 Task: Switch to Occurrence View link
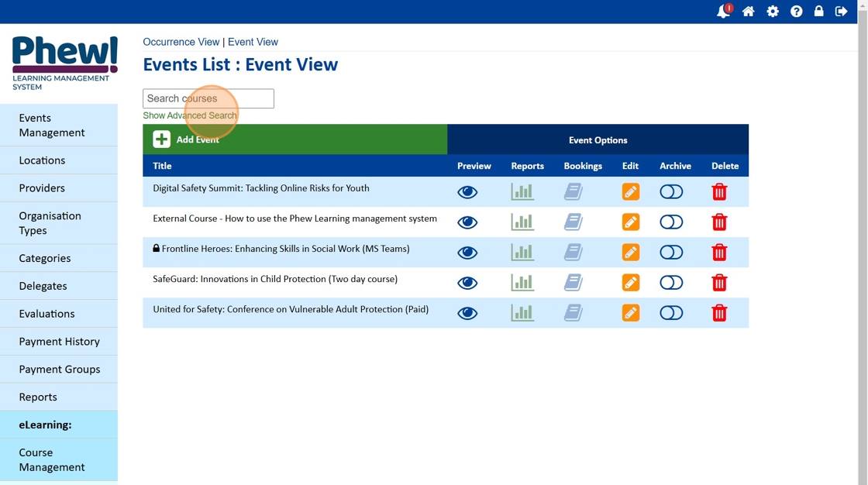click(181, 42)
